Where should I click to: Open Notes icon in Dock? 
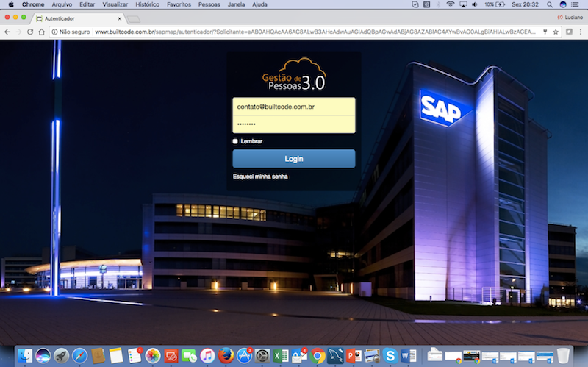116,356
